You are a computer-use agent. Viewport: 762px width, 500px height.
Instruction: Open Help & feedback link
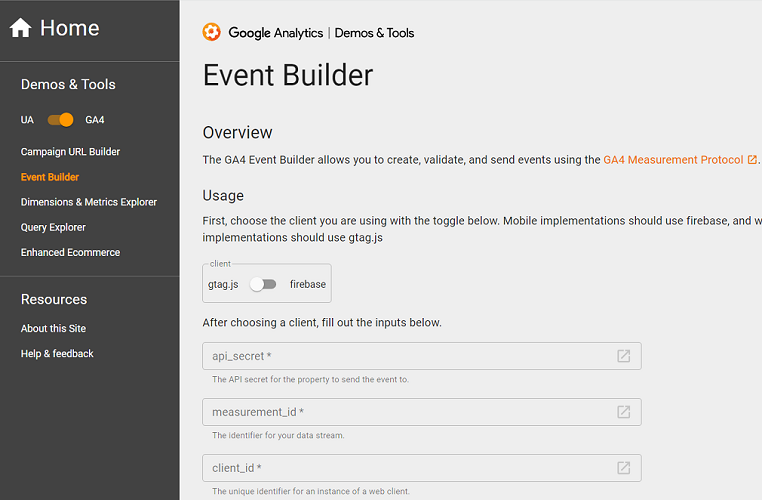click(x=57, y=354)
